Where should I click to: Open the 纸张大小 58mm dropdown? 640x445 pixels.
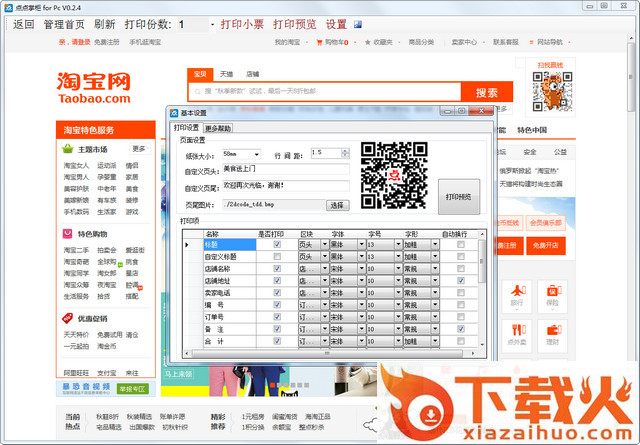pos(256,154)
